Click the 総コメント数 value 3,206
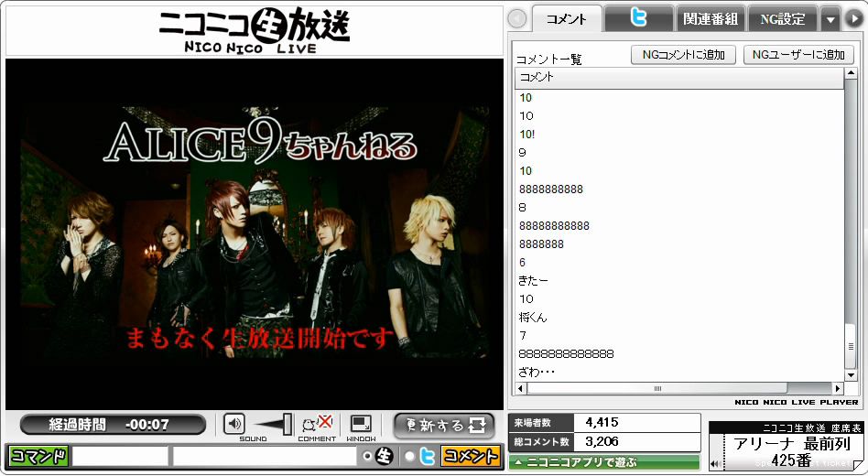Viewport: 868px width, 476px height. 602,442
